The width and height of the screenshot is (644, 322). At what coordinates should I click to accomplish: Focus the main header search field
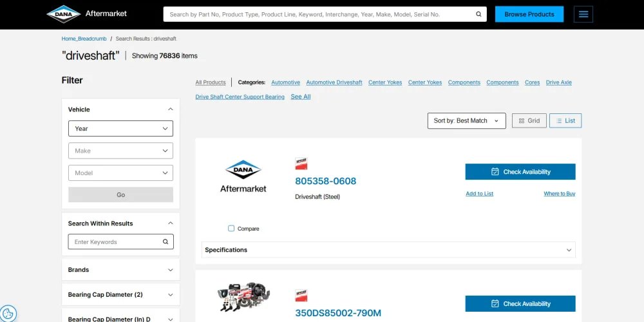[319, 14]
